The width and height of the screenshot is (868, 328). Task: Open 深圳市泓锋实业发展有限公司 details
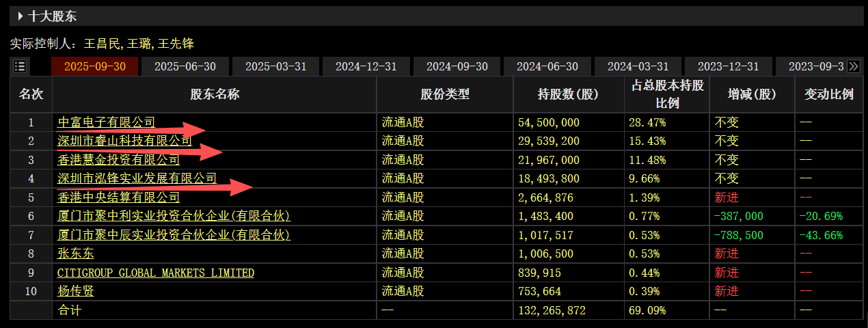(137, 178)
